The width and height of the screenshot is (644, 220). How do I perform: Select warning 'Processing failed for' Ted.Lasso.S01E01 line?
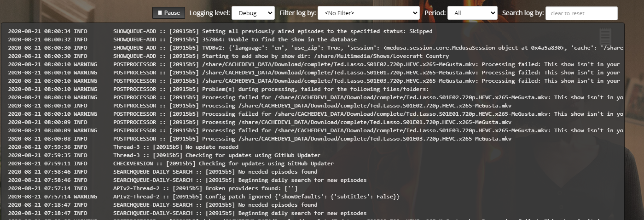316,114
